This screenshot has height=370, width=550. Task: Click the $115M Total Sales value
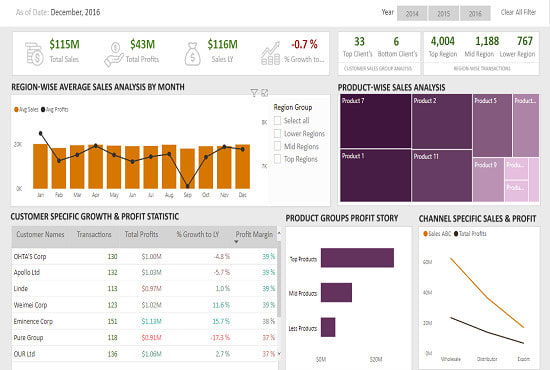(x=64, y=45)
